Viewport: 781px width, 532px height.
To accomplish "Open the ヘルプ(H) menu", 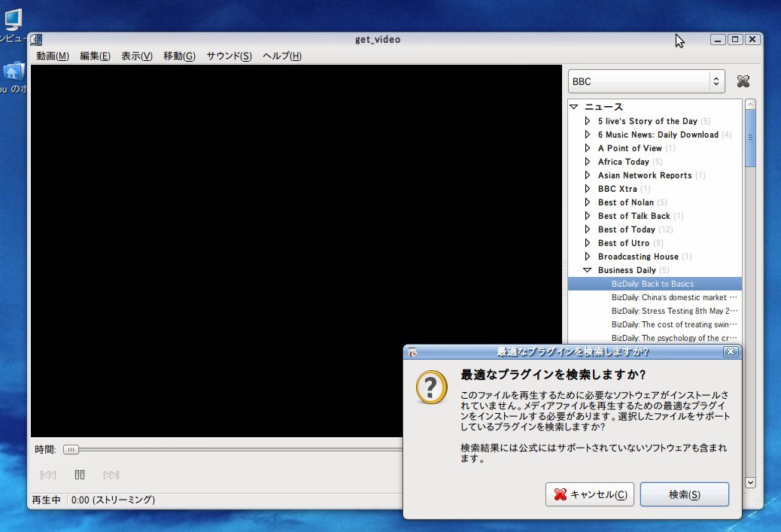I will click(x=282, y=56).
